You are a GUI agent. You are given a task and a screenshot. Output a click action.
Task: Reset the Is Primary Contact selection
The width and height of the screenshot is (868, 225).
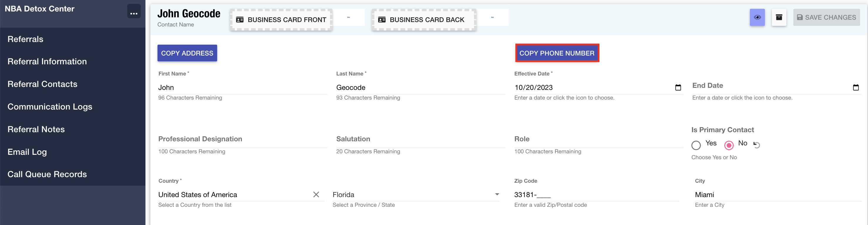click(756, 145)
